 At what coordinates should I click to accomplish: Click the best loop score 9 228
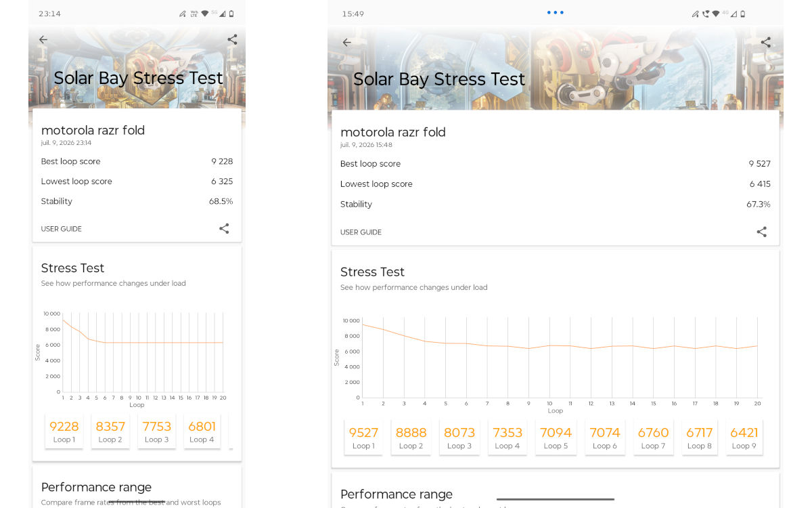[x=222, y=161]
